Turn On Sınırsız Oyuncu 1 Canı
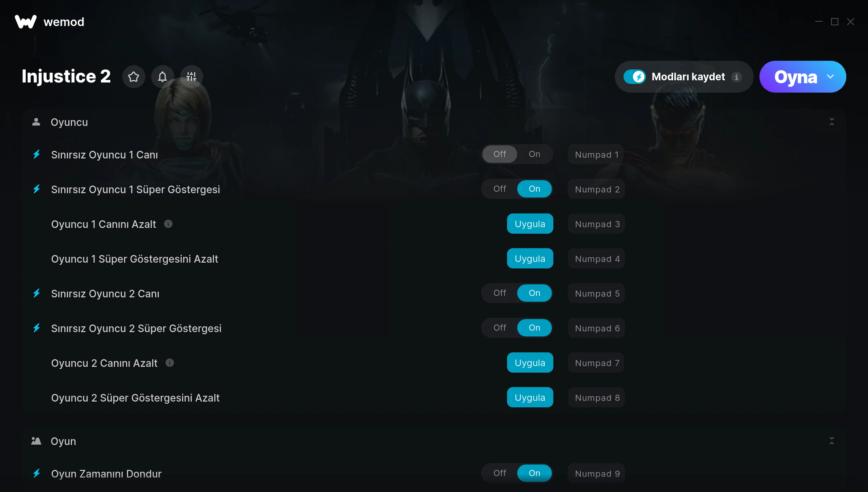Image resolution: width=868 pixels, height=492 pixels. click(x=535, y=154)
